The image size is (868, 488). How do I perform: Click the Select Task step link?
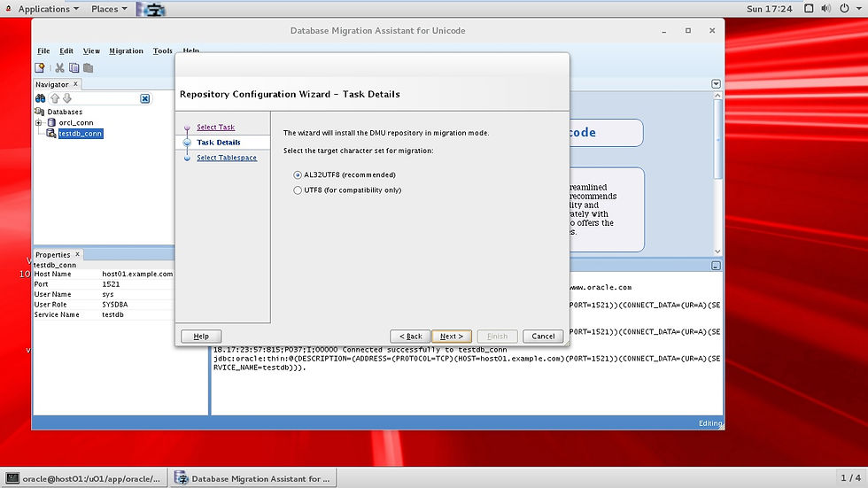click(x=216, y=128)
